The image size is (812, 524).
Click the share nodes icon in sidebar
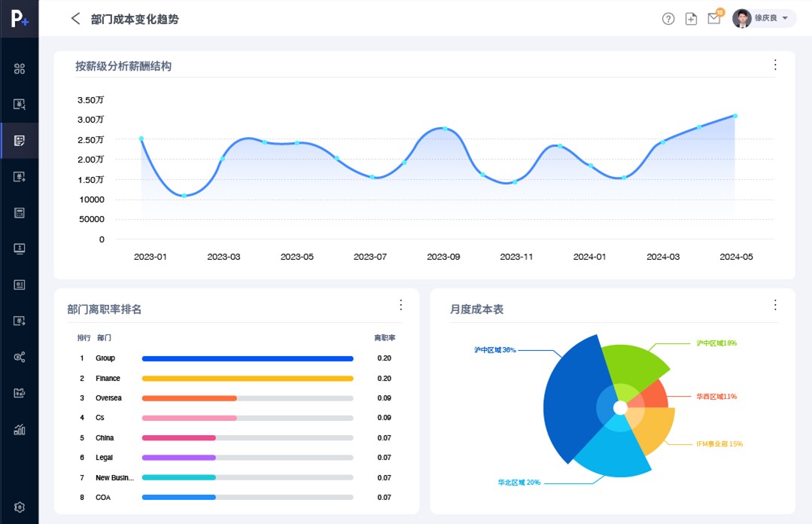[x=20, y=357]
